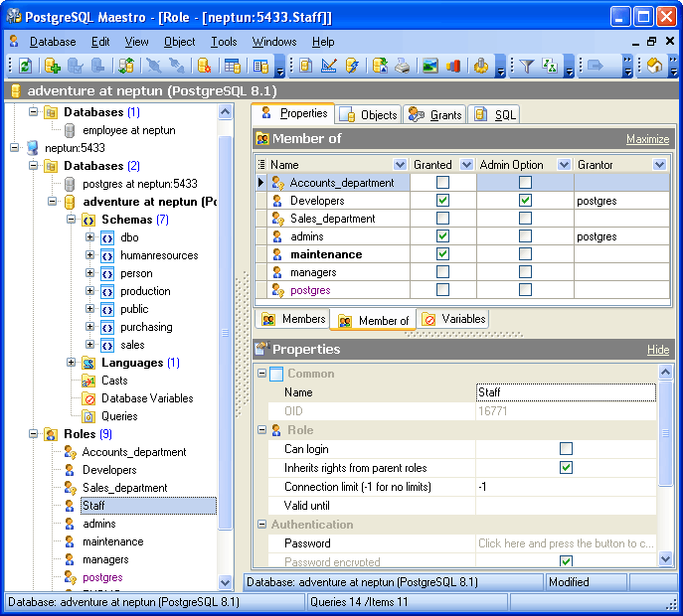Click the house icon in toolbar
This screenshot has height=616, width=683.
(654, 67)
